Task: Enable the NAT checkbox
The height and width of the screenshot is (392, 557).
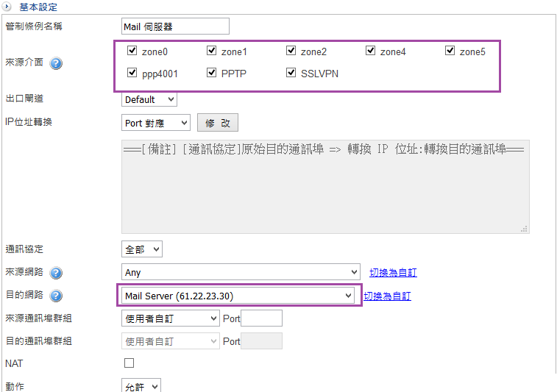Action: (x=130, y=363)
